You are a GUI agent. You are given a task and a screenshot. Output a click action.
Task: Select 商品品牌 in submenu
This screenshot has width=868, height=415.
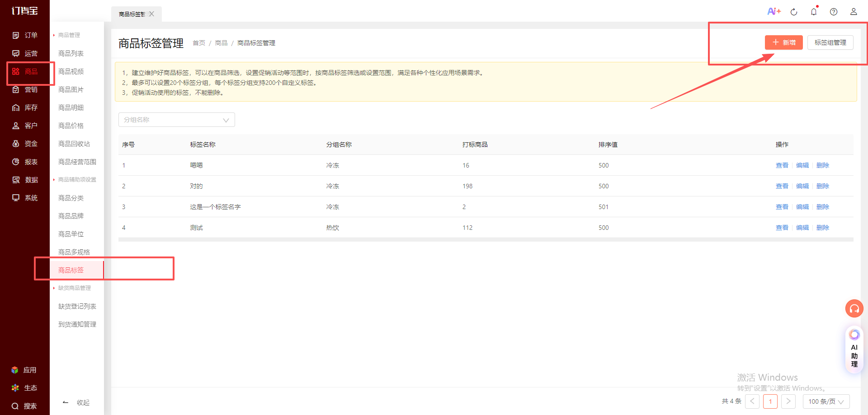click(71, 216)
